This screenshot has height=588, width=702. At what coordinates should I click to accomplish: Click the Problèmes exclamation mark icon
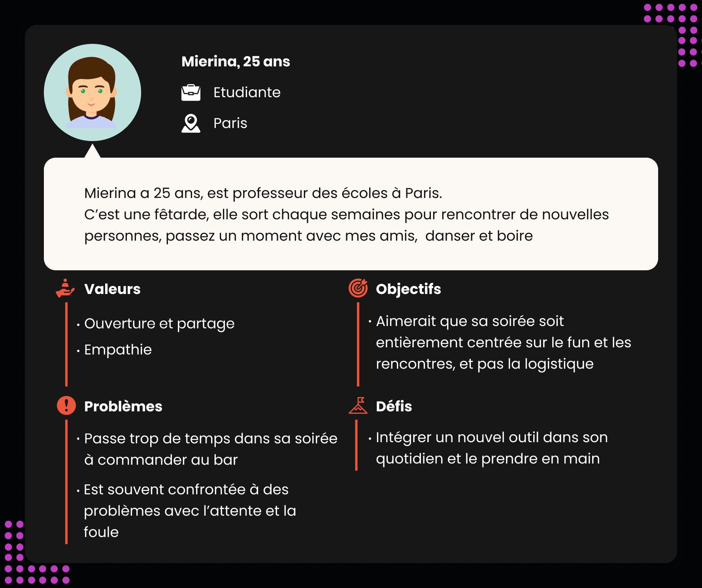point(66,405)
